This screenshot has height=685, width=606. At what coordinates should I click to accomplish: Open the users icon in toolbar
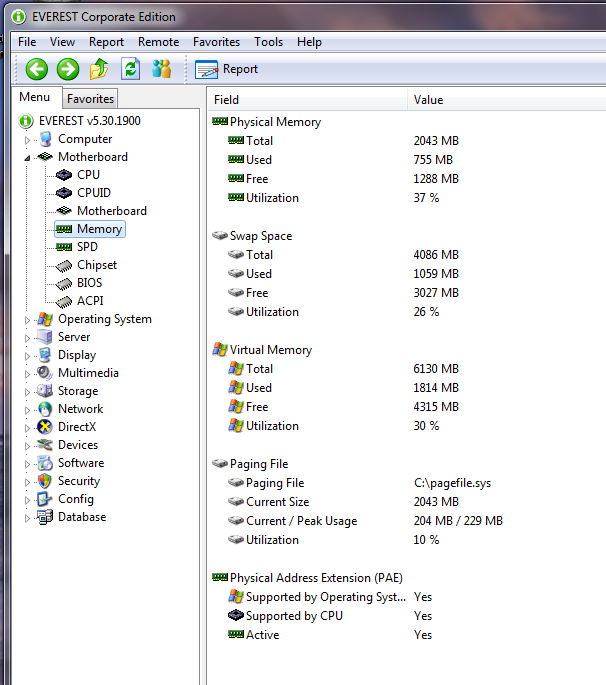[162, 69]
